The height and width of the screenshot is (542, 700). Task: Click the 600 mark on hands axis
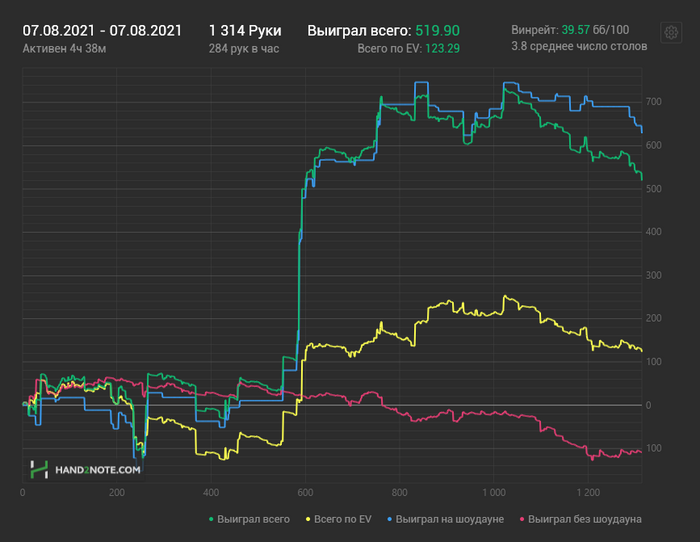click(x=306, y=492)
